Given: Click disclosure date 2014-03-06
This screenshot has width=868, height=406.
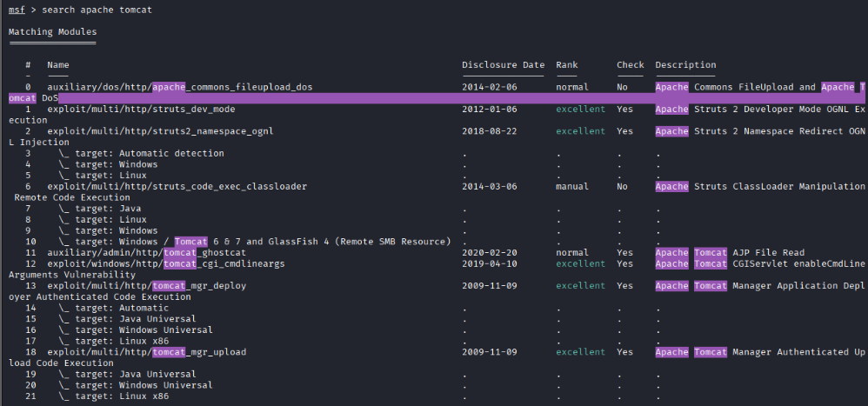Looking at the screenshot, I should point(490,186).
